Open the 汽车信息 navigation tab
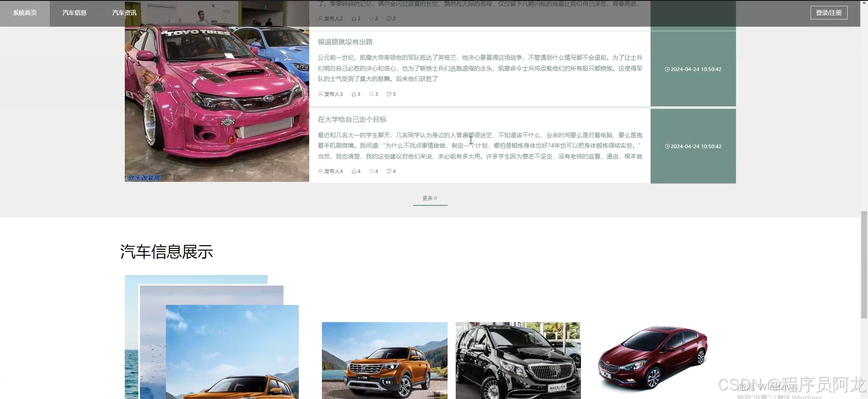This screenshot has height=399, width=868. click(x=75, y=13)
